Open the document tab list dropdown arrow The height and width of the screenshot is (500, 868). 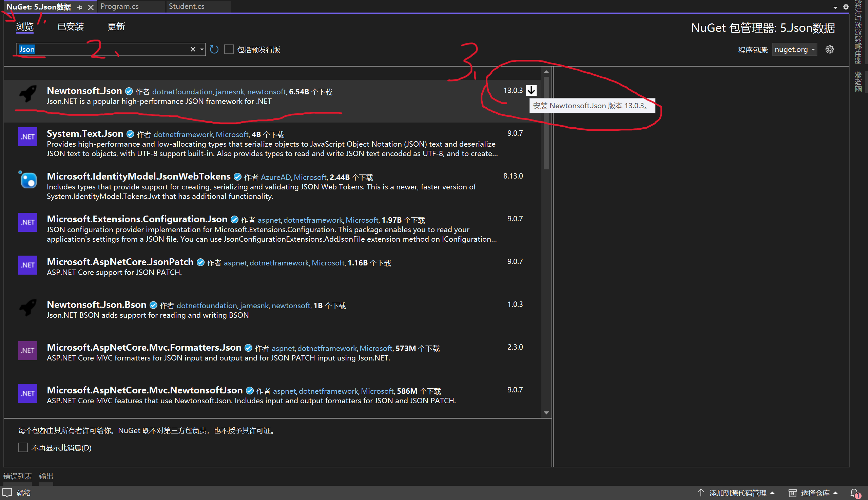[835, 7]
